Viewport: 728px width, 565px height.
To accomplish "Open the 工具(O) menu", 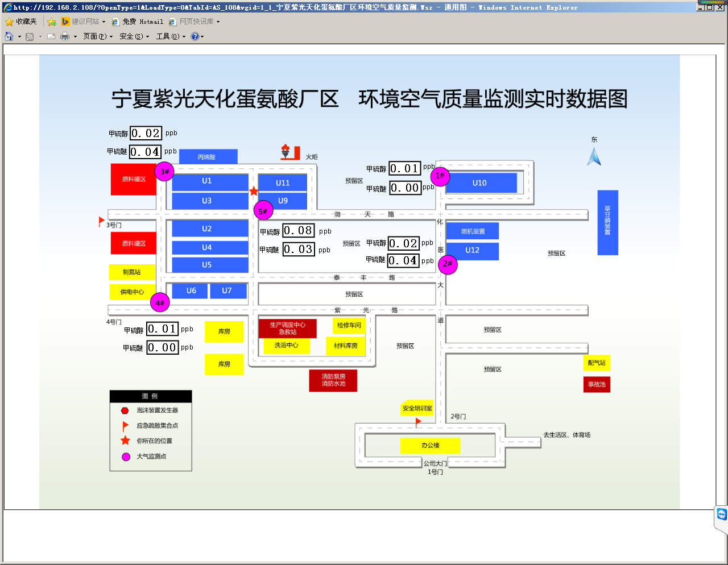I will click(x=170, y=36).
